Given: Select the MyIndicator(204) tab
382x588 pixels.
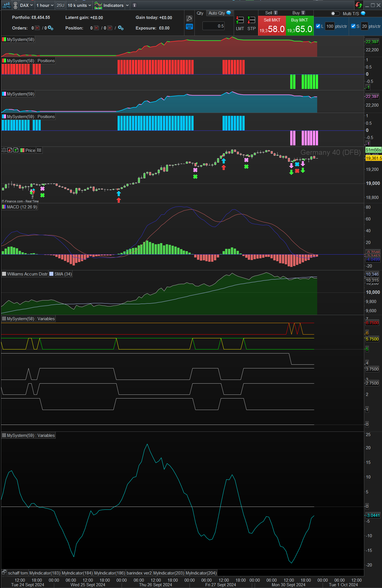Looking at the screenshot, I should [x=201, y=573].
